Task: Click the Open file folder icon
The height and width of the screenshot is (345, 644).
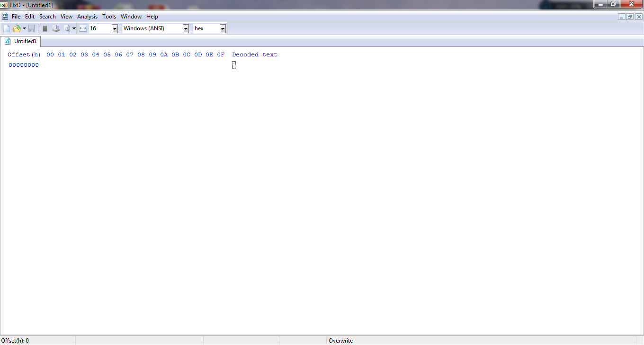Action: tap(17, 28)
